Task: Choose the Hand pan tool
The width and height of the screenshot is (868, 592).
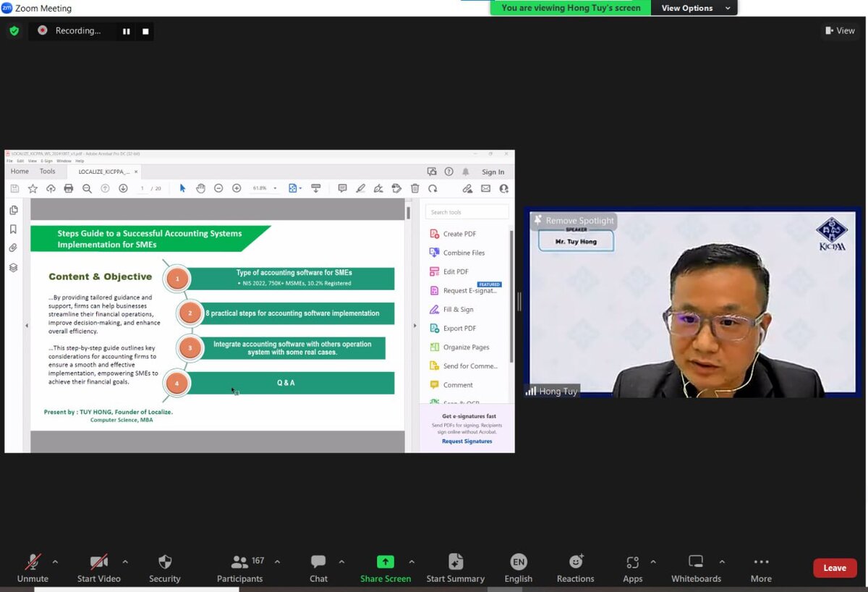Action: (200, 188)
